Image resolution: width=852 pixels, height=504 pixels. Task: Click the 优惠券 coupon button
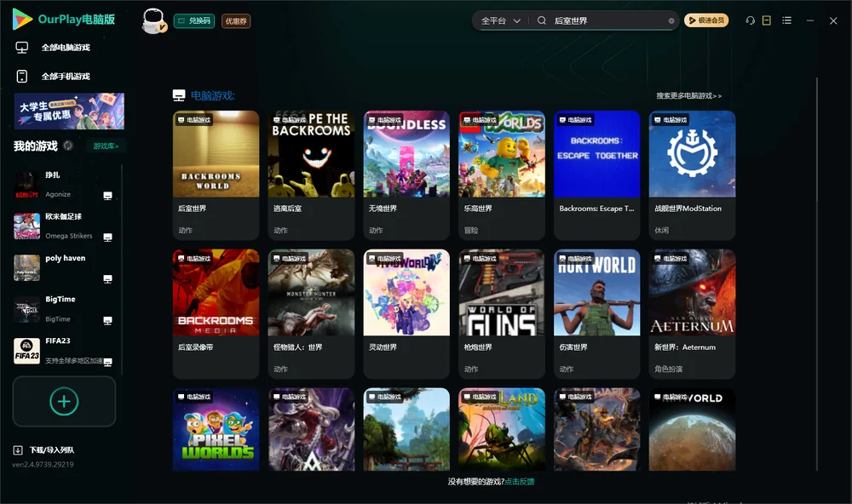click(236, 20)
